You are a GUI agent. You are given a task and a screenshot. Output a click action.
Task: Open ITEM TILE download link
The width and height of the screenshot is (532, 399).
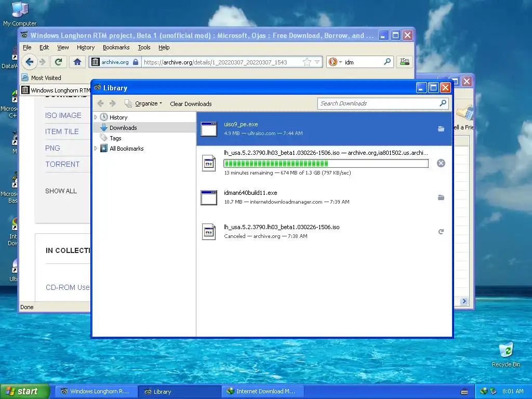click(x=62, y=131)
